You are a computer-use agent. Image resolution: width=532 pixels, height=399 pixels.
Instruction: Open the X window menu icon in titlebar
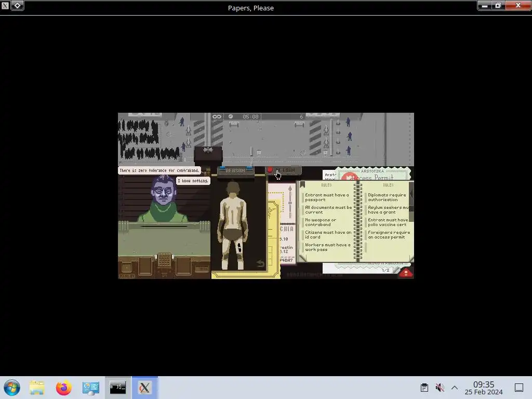(5, 5)
